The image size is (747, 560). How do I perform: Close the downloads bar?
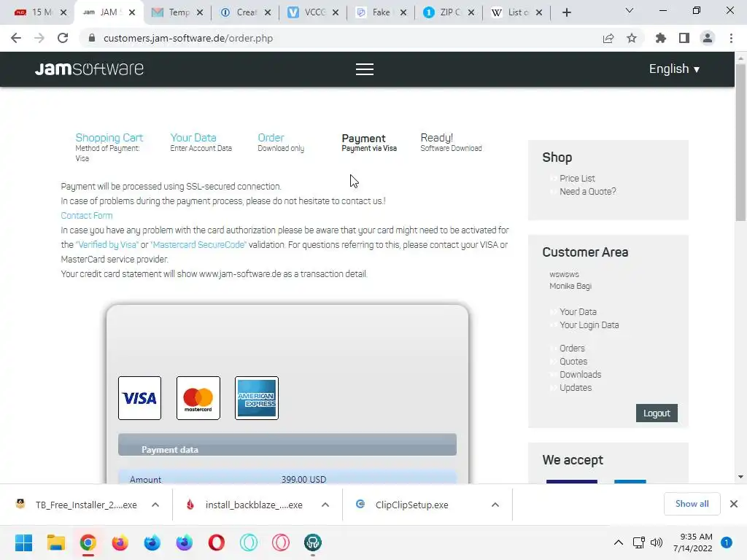tap(734, 504)
